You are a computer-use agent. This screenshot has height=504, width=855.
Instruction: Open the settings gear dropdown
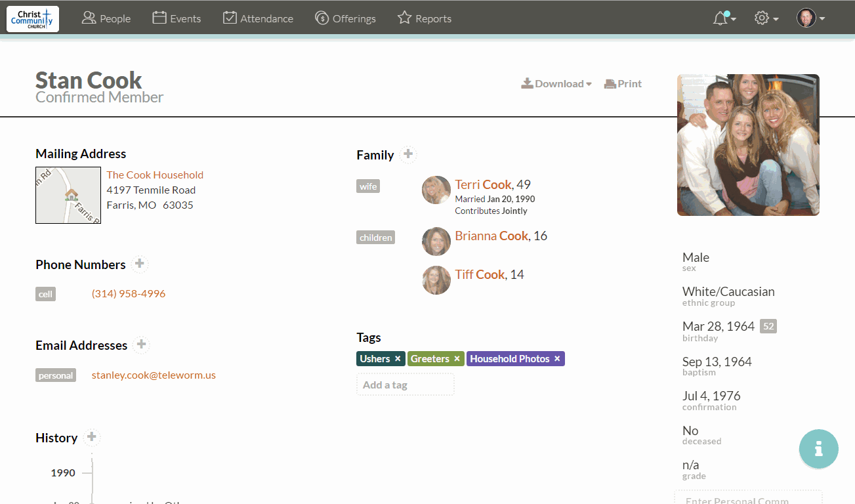pos(766,18)
